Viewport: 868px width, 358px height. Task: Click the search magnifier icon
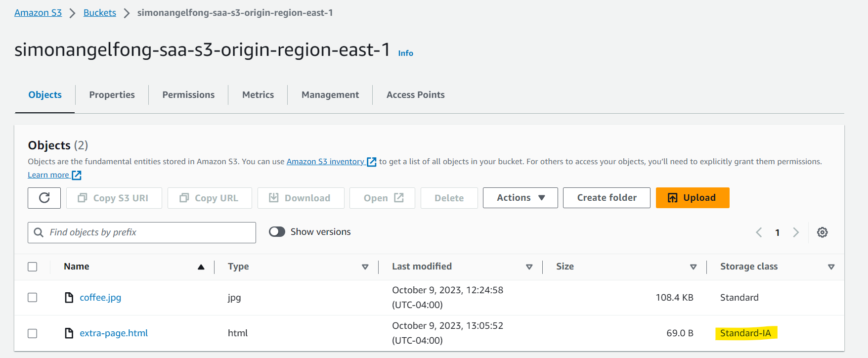pos(39,232)
